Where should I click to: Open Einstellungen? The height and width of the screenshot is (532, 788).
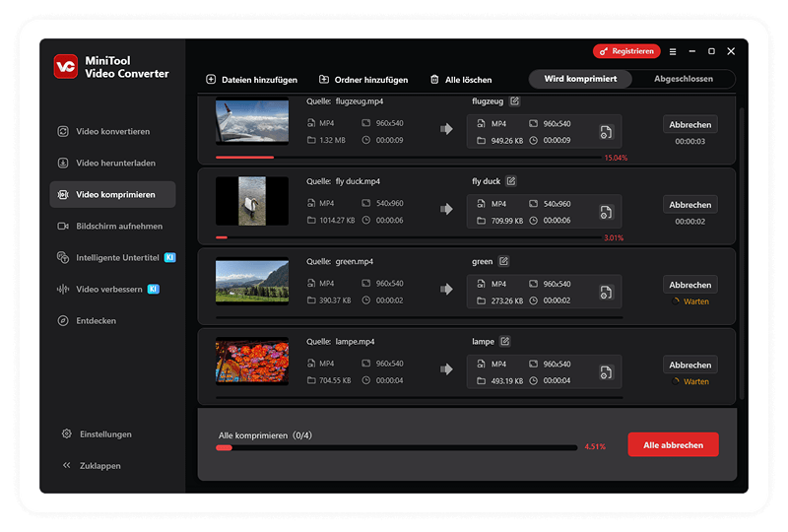(x=97, y=433)
